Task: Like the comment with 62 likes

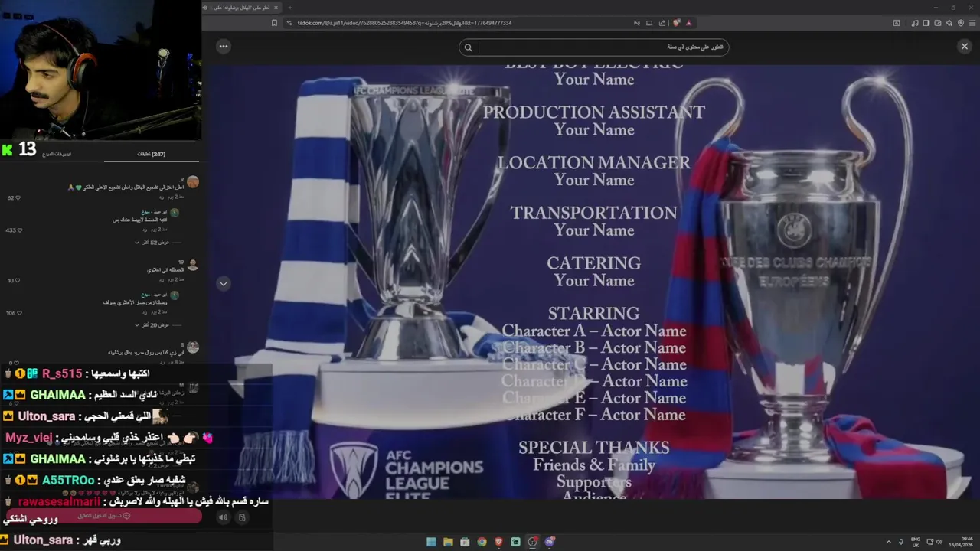Action: pos(18,197)
